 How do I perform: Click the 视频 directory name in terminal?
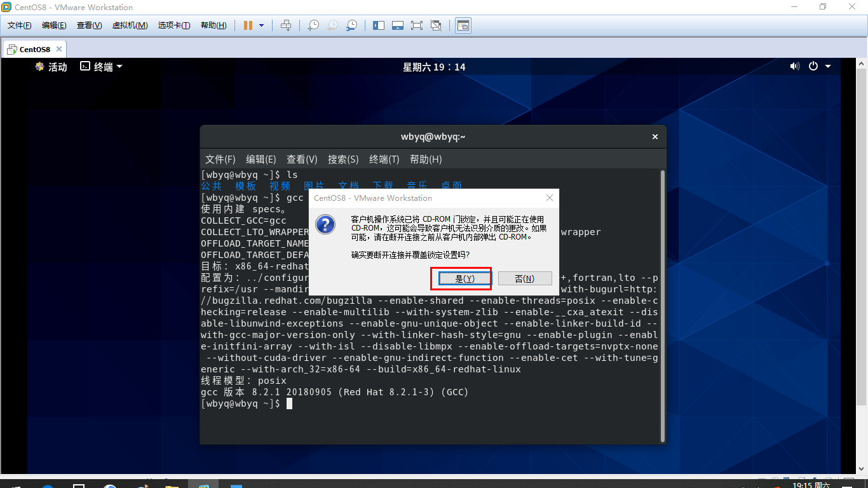coord(280,186)
